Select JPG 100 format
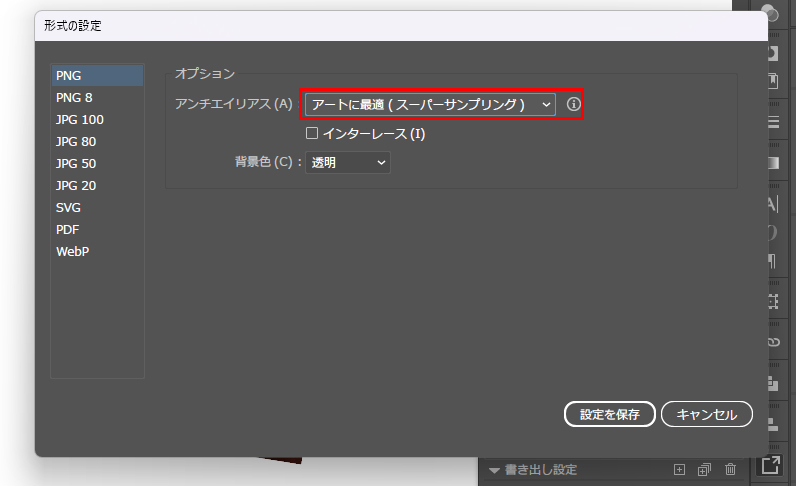The height and width of the screenshot is (486, 796). pos(97,119)
